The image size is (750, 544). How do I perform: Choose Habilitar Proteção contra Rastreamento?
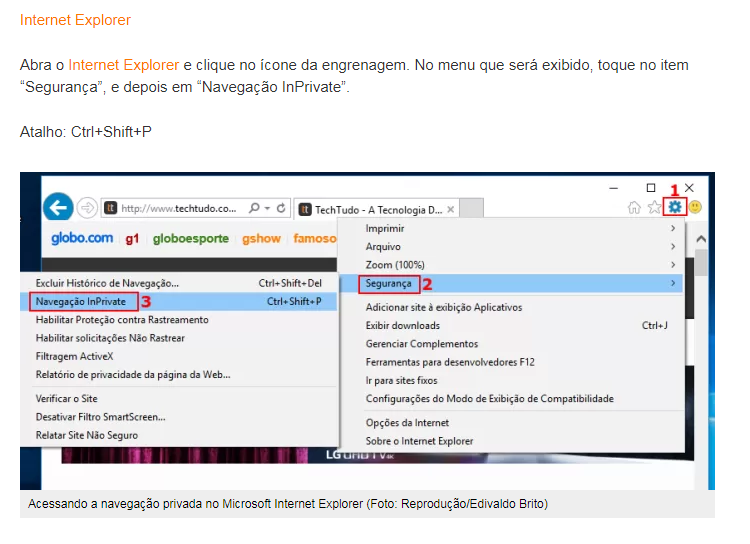tap(179, 320)
